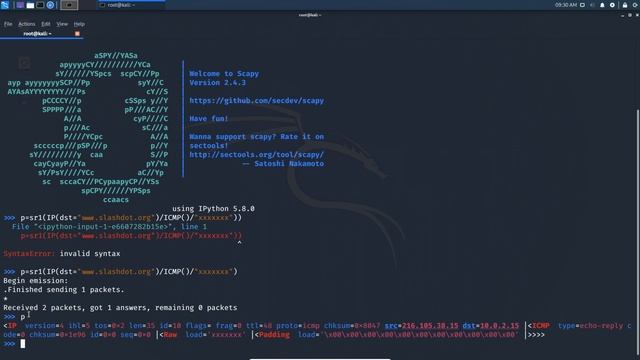
Task: Click 'type=echo-reply' in packet output
Action: (x=591, y=326)
